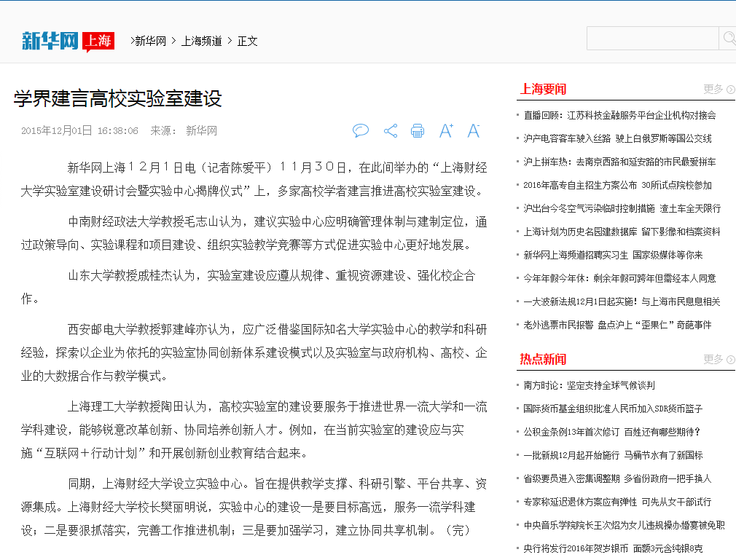Screen dimensions: 736x560
Task: Open 上海频道 breadcrumb link
Action: coord(202,42)
